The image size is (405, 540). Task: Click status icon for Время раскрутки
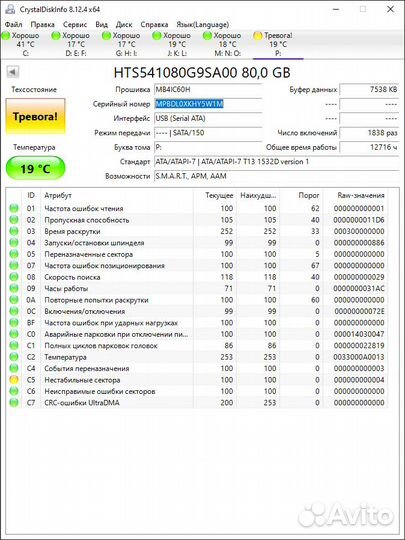click(14, 231)
